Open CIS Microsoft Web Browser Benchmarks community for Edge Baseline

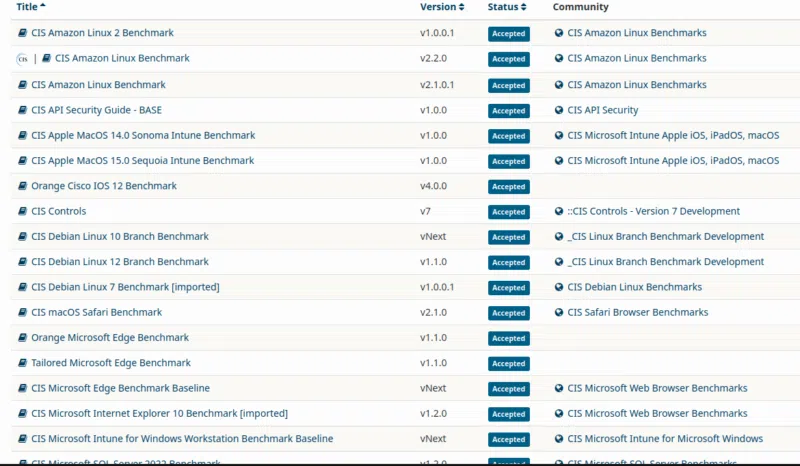tap(657, 388)
